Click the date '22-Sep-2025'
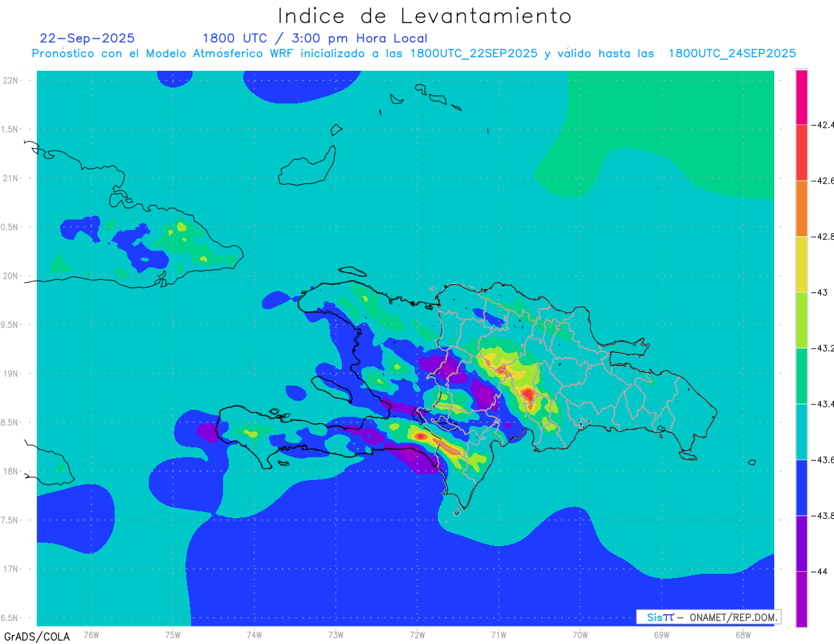The width and height of the screenshot is (834, 644). click(x=88, y=38)
